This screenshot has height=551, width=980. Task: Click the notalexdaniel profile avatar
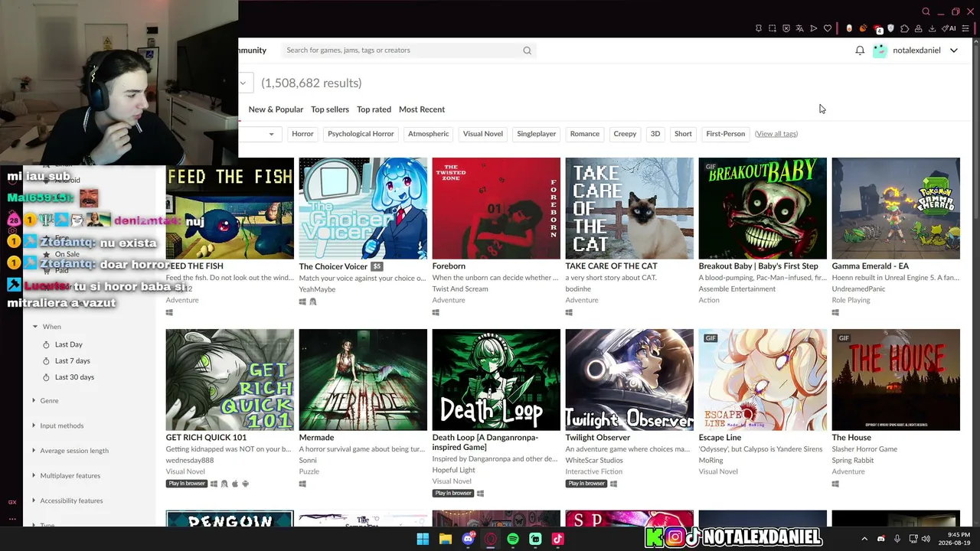click(880, 51)
